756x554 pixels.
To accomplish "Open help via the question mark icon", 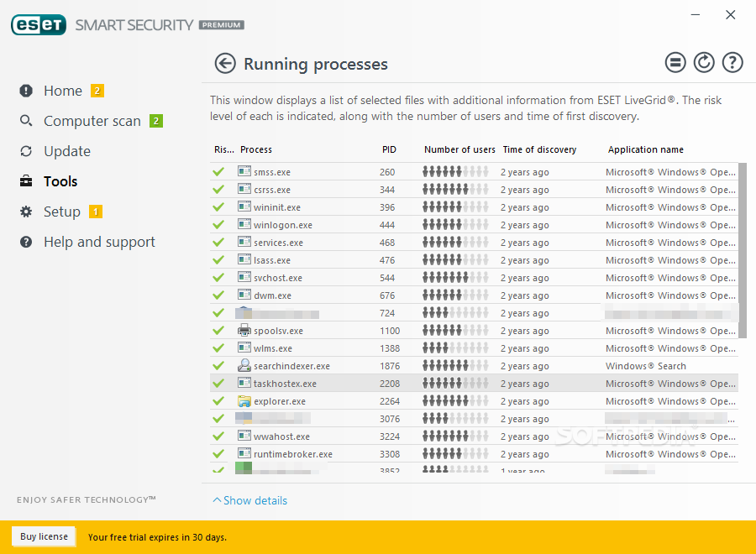I will [x=732, y=63].
